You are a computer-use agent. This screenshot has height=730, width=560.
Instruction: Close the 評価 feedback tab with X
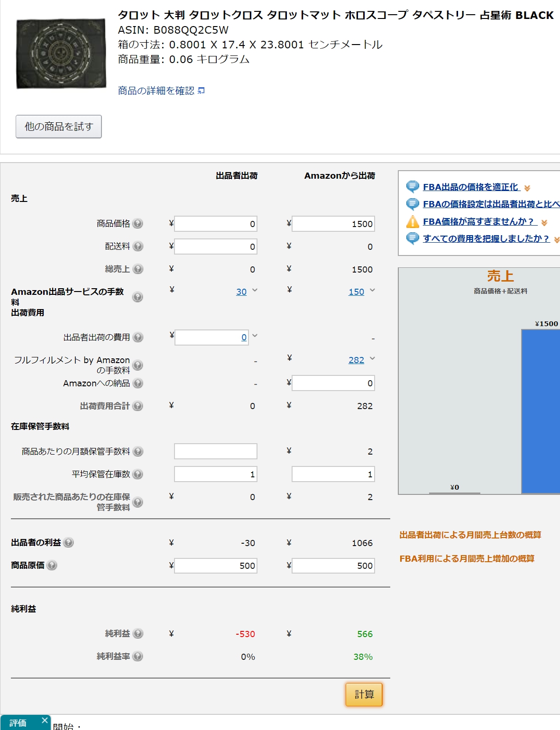[x=45, y=721]
